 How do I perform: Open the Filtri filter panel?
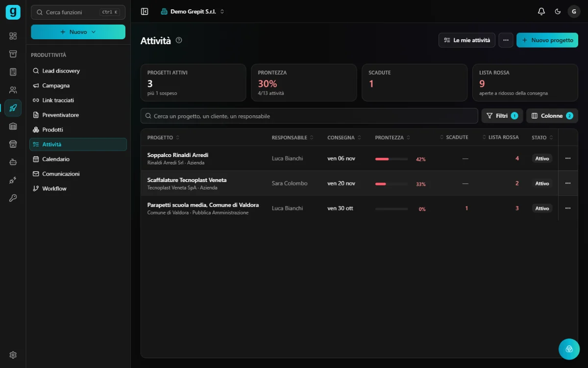pos(502,116)
